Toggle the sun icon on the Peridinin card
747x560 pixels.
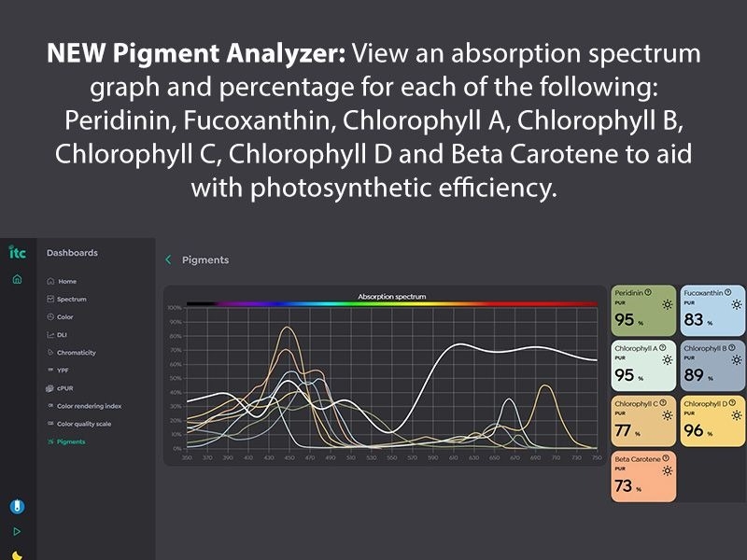pos(667,303)
